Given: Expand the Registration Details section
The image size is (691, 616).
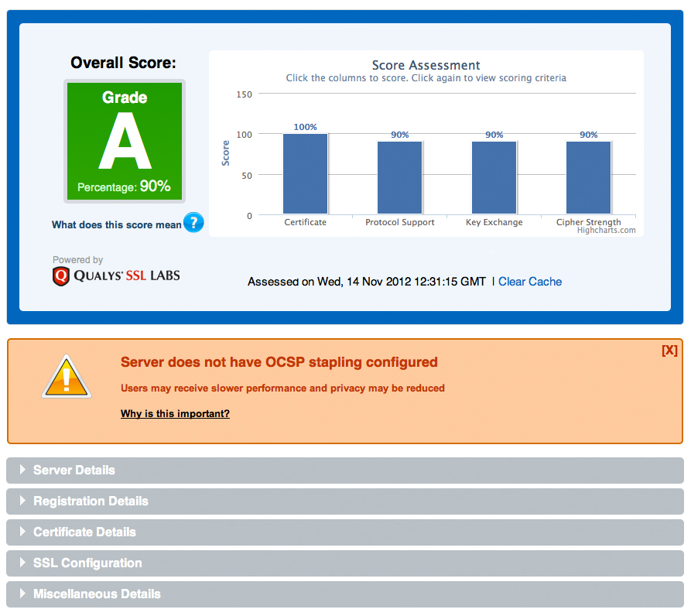Looking at the screenshot, I should pos(91,501).
